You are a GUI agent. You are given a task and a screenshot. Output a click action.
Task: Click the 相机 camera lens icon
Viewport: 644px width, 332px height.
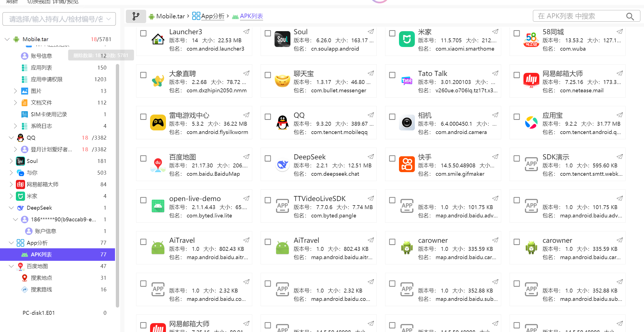407,123
